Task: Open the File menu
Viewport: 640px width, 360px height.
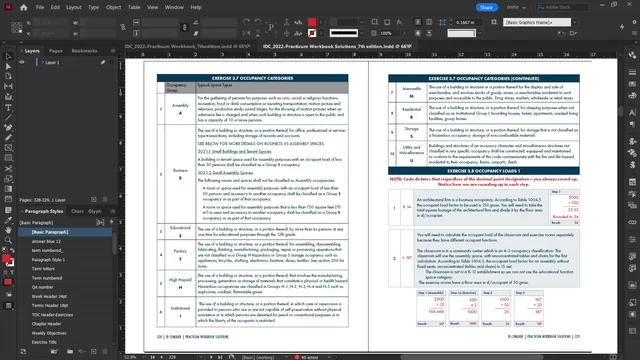Action: tap(40, 7)
